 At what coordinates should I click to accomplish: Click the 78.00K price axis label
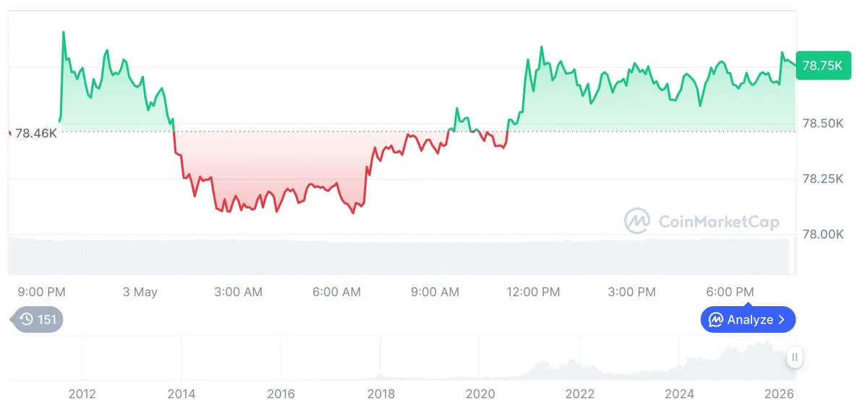[x=823, y=234]
